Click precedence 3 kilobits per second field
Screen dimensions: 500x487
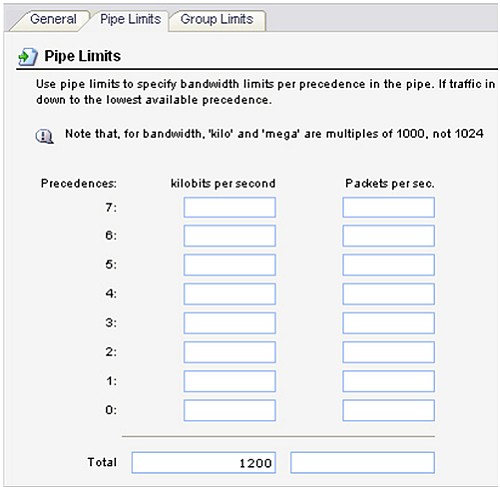tap(230, 323)
